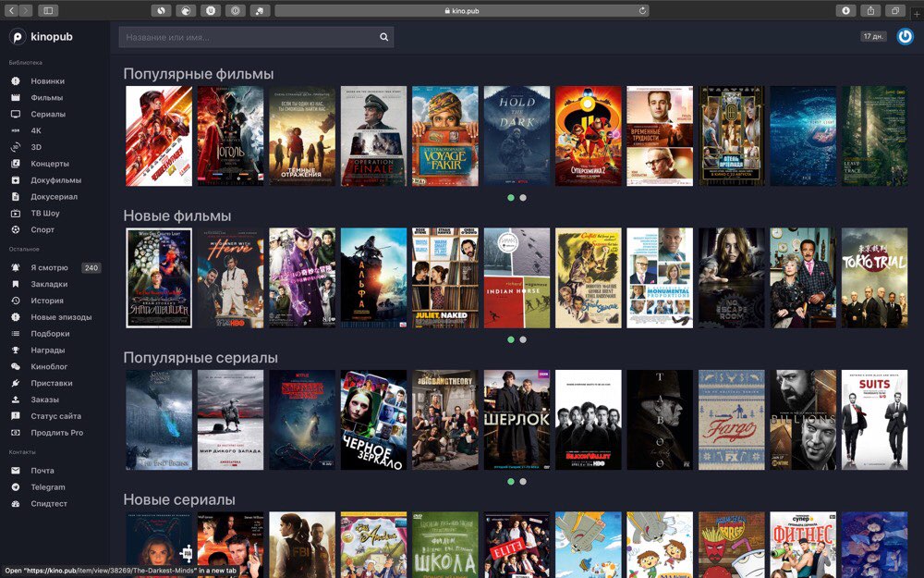Click the Спидтест gauge icon
This screenshot has height=578, width=924.
point(16,503)
